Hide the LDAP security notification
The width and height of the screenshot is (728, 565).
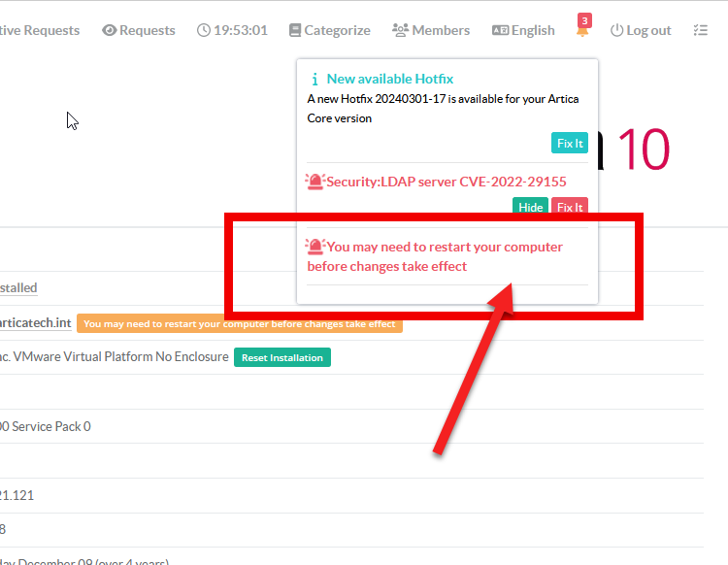530,207
